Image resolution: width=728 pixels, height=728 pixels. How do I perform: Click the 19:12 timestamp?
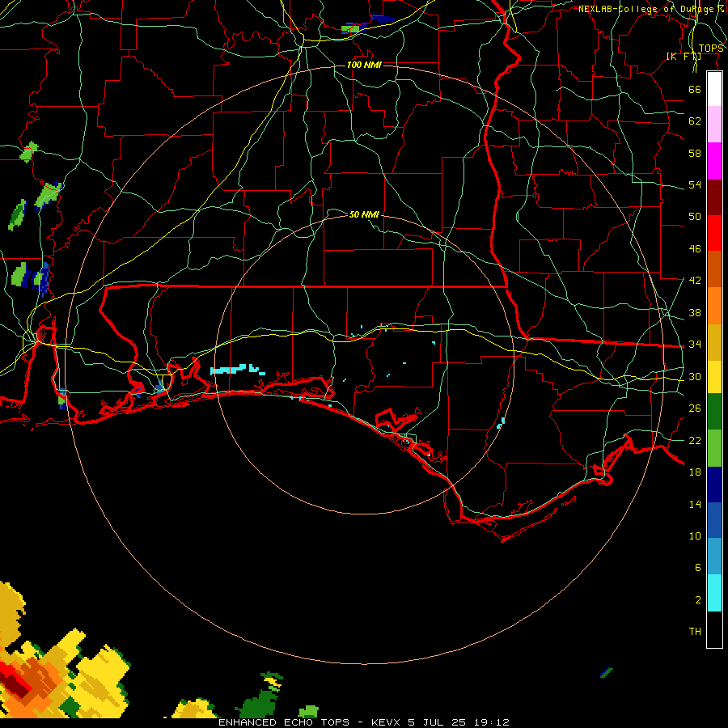pyautogui.click(x=492, y=722)
